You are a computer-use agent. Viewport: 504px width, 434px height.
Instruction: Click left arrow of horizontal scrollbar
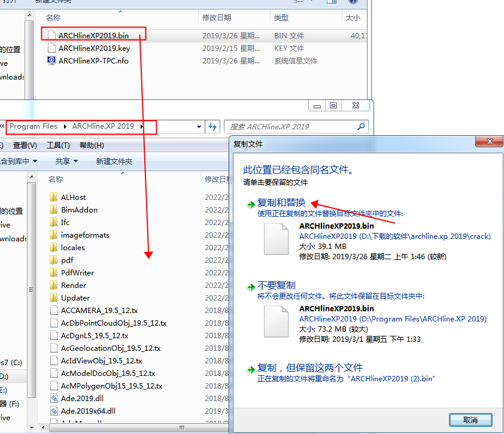(43, 427)
